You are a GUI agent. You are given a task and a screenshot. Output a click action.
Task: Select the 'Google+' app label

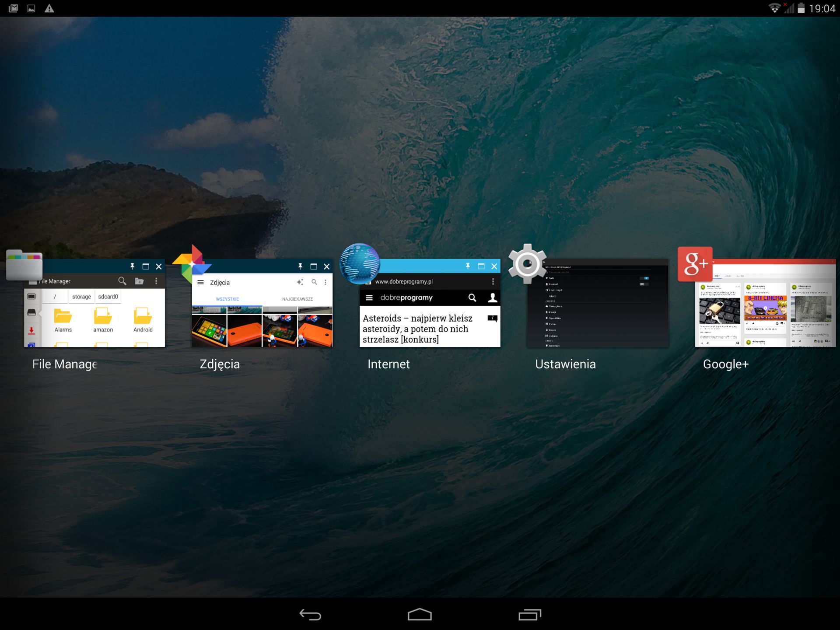click(726, 364)
